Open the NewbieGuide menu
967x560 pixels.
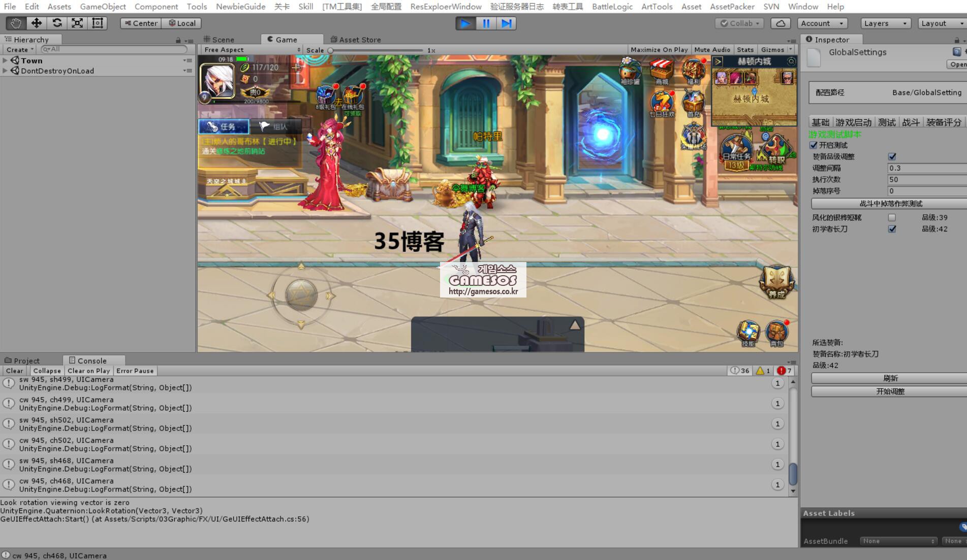pyautogui.click(x=240, y=7)
